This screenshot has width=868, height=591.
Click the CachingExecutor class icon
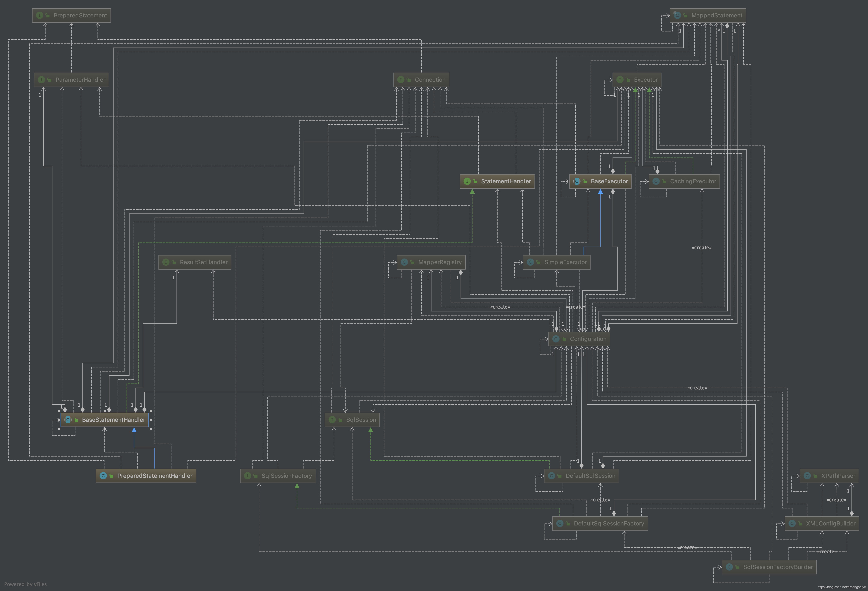point(656,181)
